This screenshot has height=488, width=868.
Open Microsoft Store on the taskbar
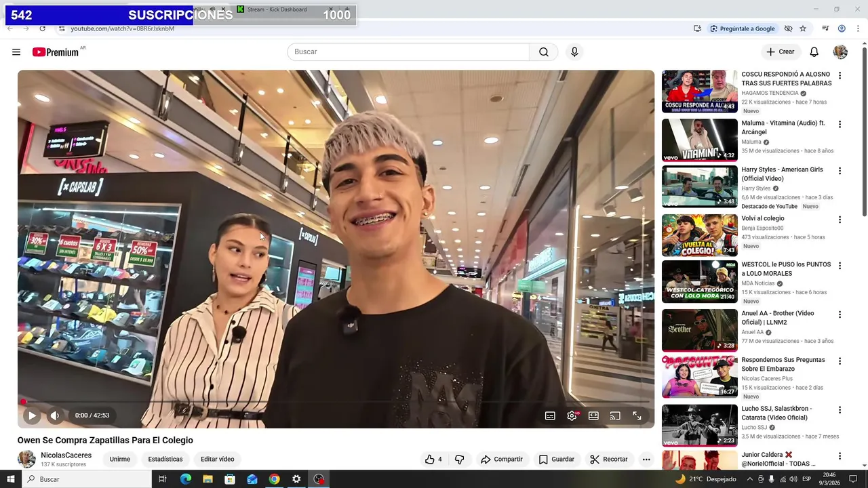pyautogui.click(x=230, y=479)
